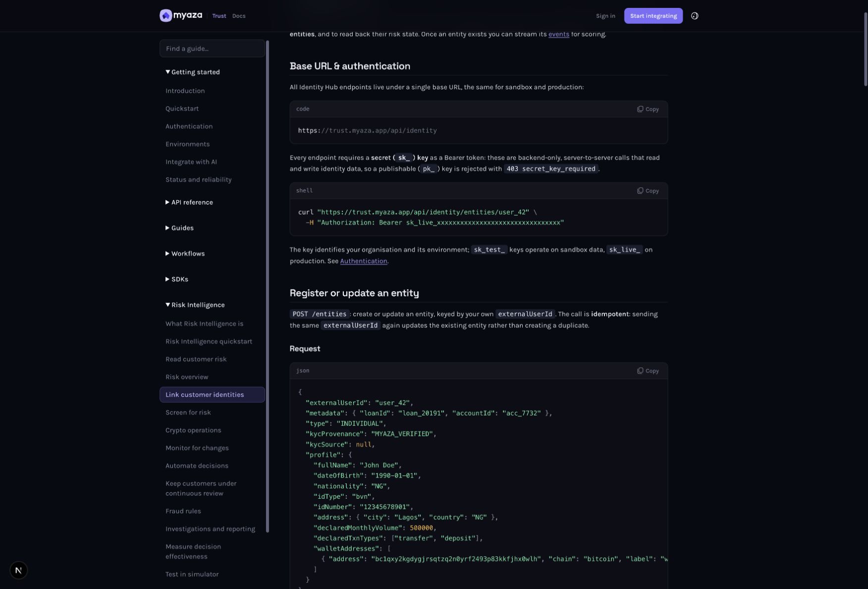Follow the events link
Image resolution: width=868 pixels, height=589 pixels.
click(558, 34)
